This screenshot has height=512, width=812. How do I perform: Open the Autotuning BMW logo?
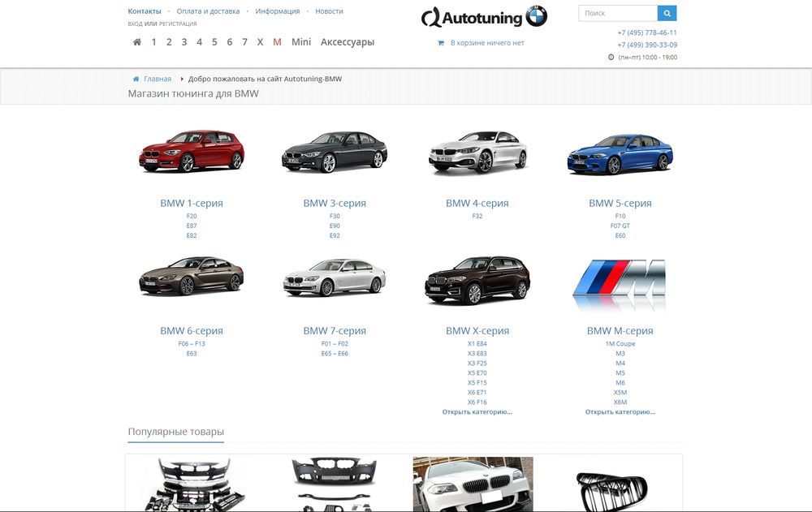(x=484, y=17)
